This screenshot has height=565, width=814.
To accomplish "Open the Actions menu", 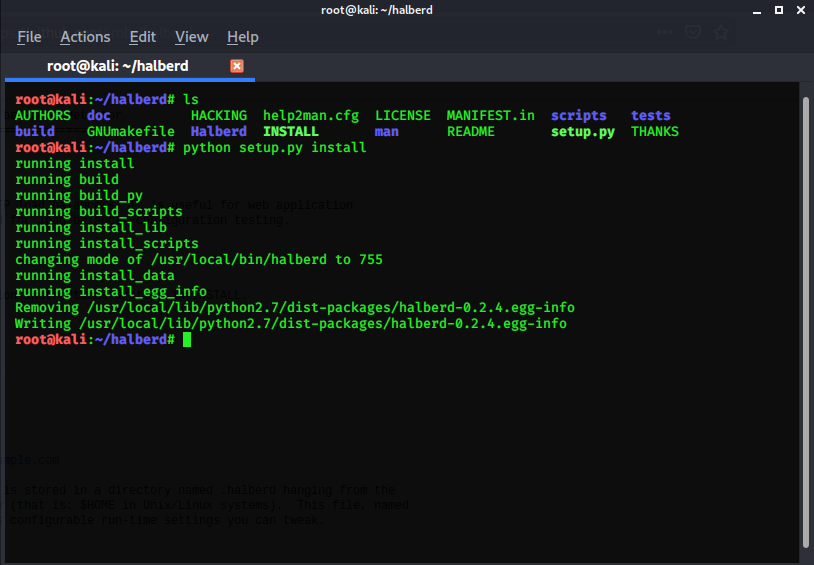I will coord(85,37).
